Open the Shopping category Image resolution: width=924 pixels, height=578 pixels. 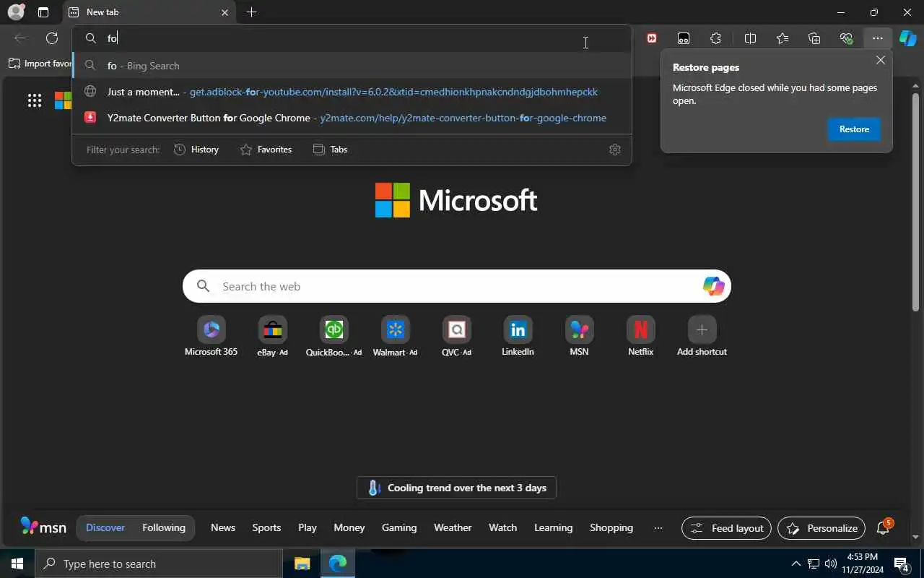[611, 528]
